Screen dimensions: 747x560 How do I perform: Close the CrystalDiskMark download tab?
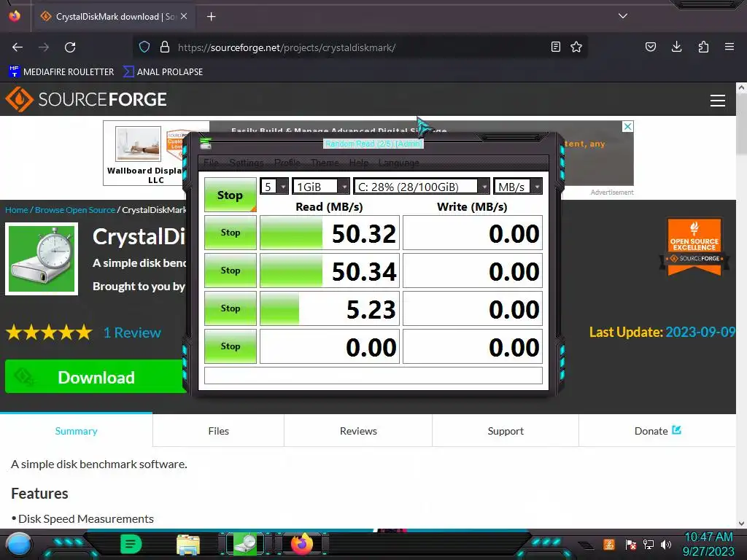(184, 16)
